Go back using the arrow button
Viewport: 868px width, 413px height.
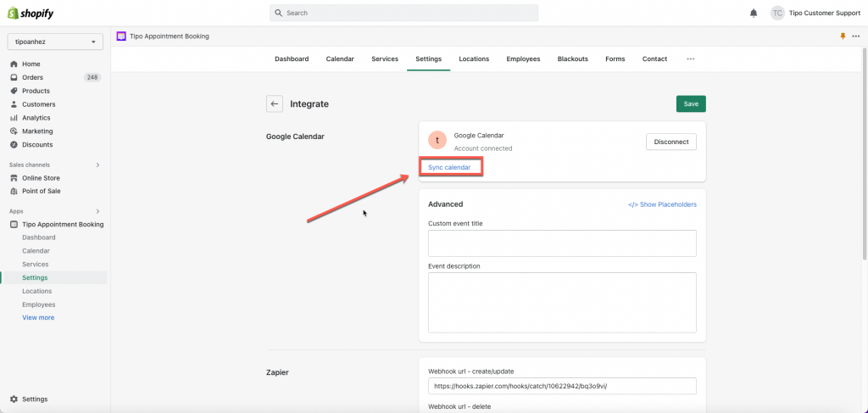[x=275, y=103]
